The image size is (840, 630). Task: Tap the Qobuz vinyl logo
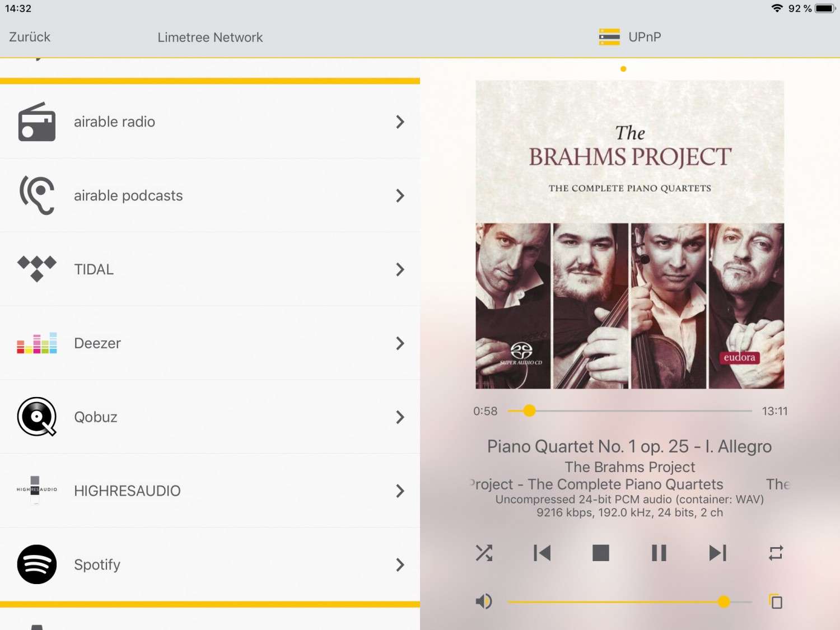coord(37,417)
